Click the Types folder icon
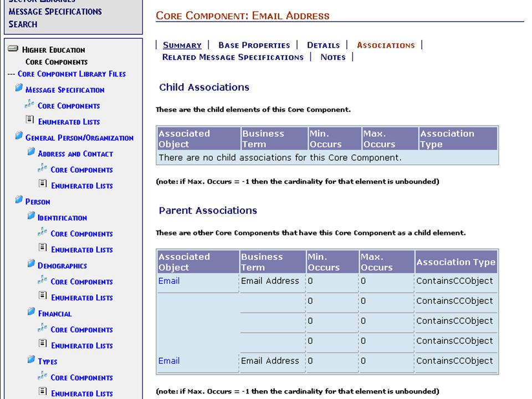 tap(31, 359)
